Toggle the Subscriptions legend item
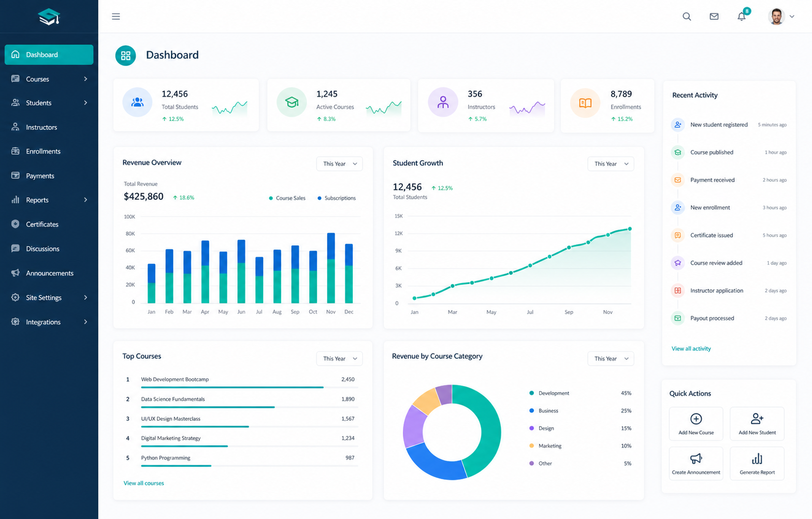This screenshot has height=519, width=812. (337, 198)
